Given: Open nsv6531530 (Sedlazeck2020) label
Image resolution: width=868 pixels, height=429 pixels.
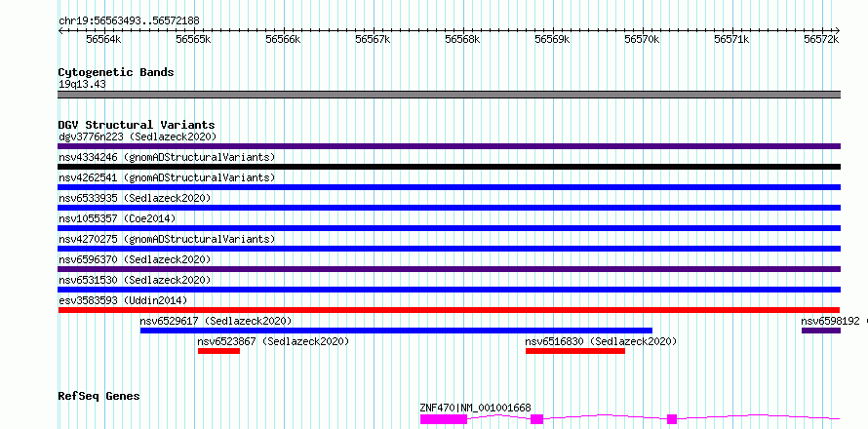Looking at the screenshot, I should [135, 280].
